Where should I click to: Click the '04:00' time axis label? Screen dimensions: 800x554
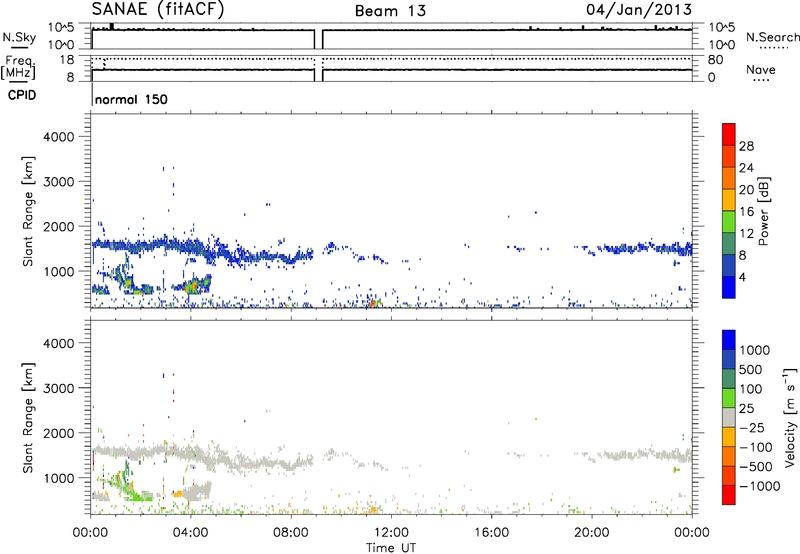coord(191,533)
